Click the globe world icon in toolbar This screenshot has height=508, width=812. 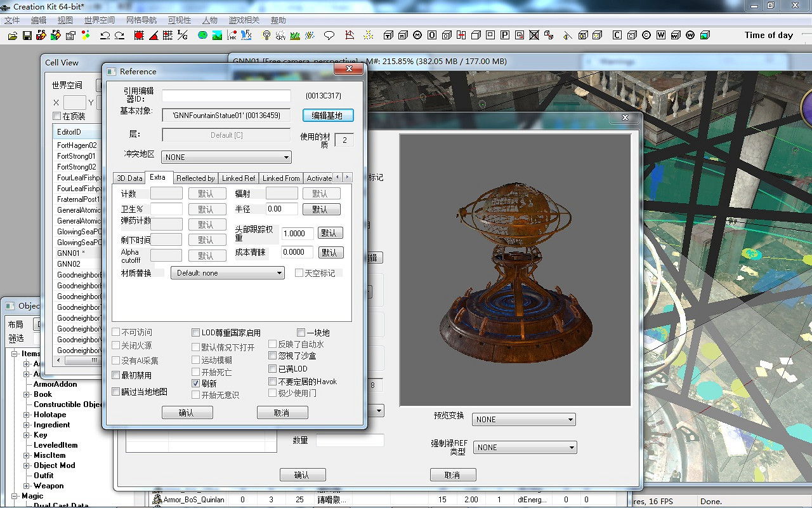202,36
